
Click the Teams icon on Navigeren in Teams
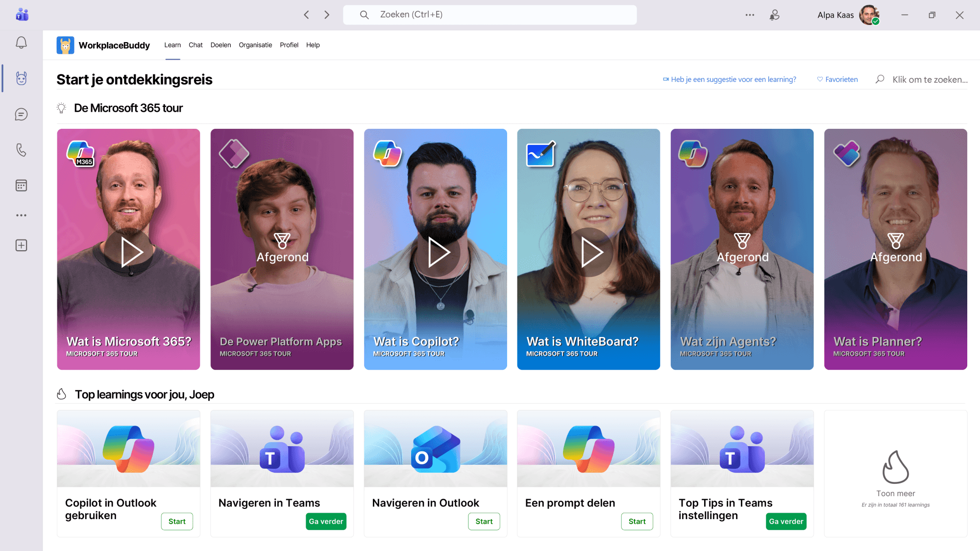(x=282, y=449)
